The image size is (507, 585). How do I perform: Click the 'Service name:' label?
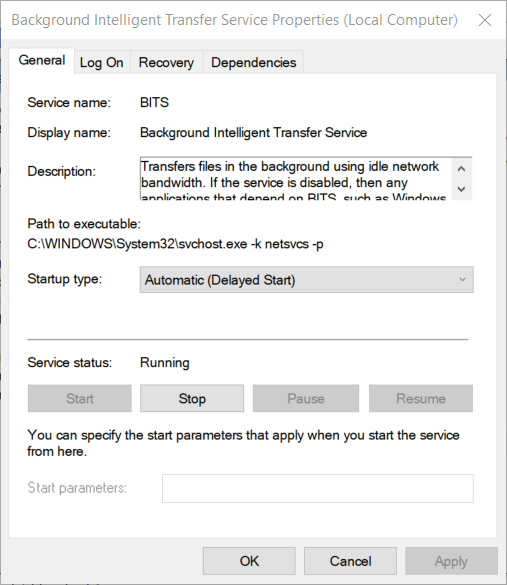[69, 102]
